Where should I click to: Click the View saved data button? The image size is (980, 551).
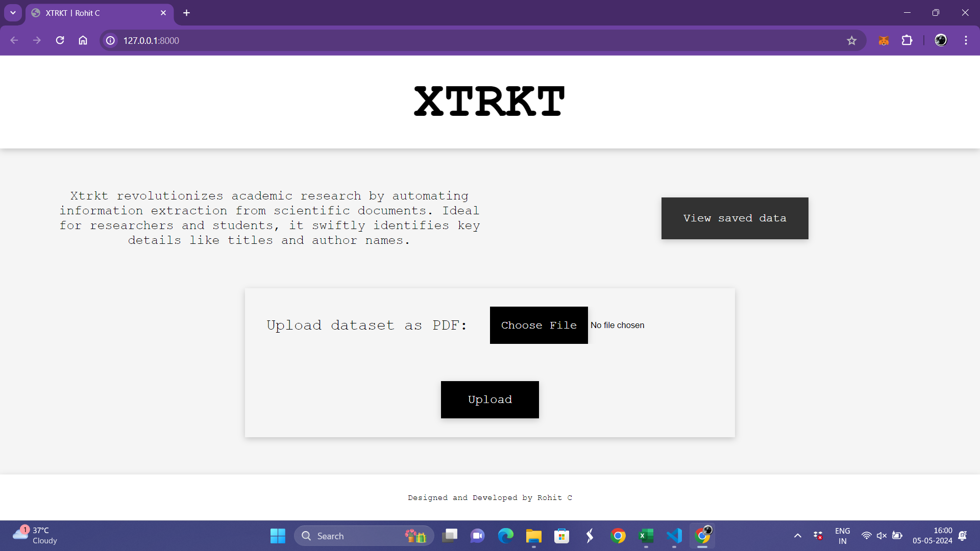734,218
